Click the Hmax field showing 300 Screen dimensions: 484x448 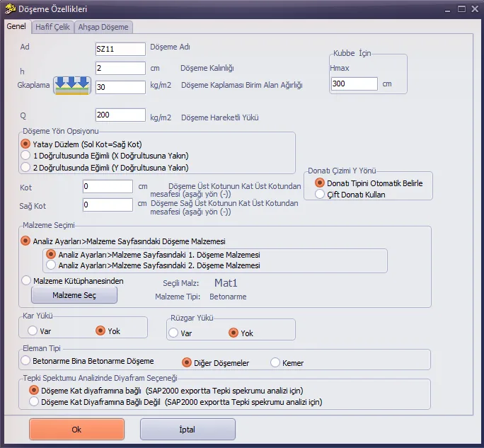355,84
